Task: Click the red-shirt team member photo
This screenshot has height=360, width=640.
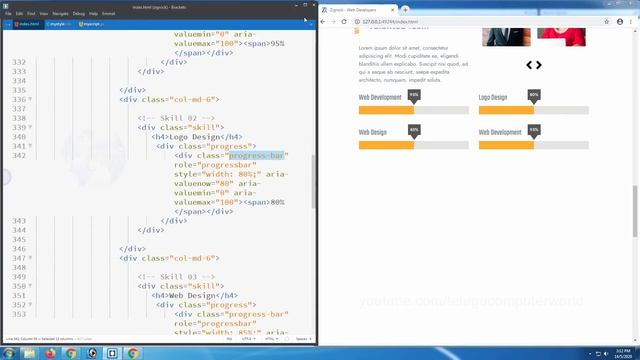Action: (x=561, y=37)
